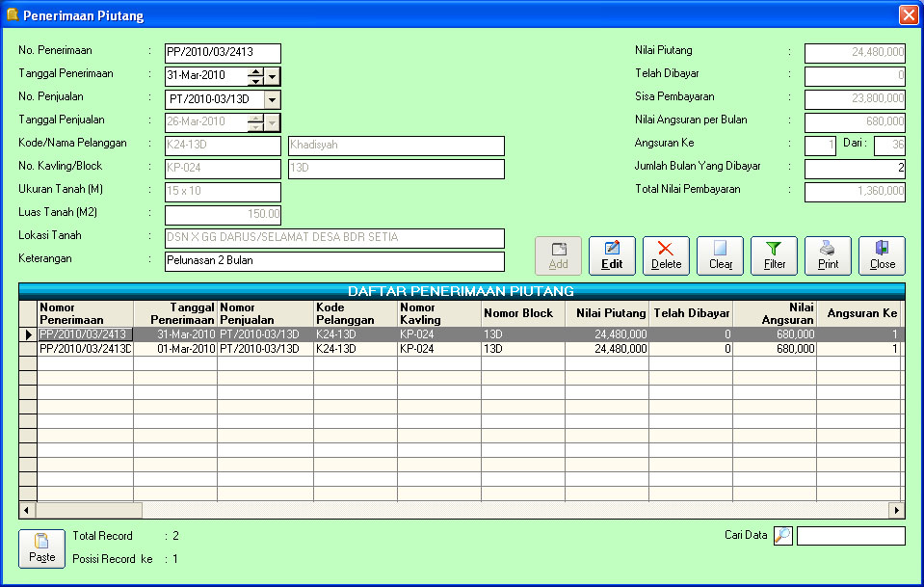Focus the Cari Data search box
924x587 pixels.
coord(851,536)
